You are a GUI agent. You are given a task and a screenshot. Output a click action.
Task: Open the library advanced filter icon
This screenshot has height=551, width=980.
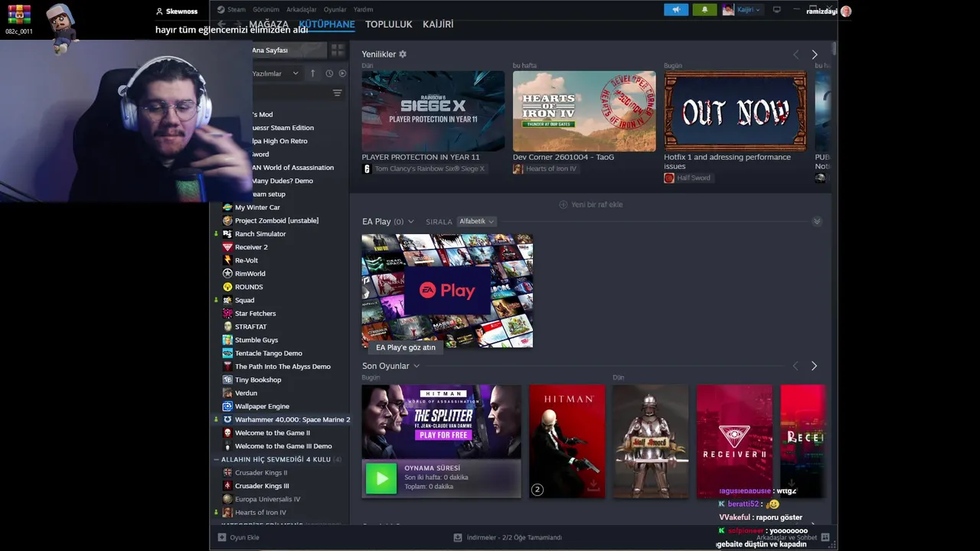coord(337,93)
